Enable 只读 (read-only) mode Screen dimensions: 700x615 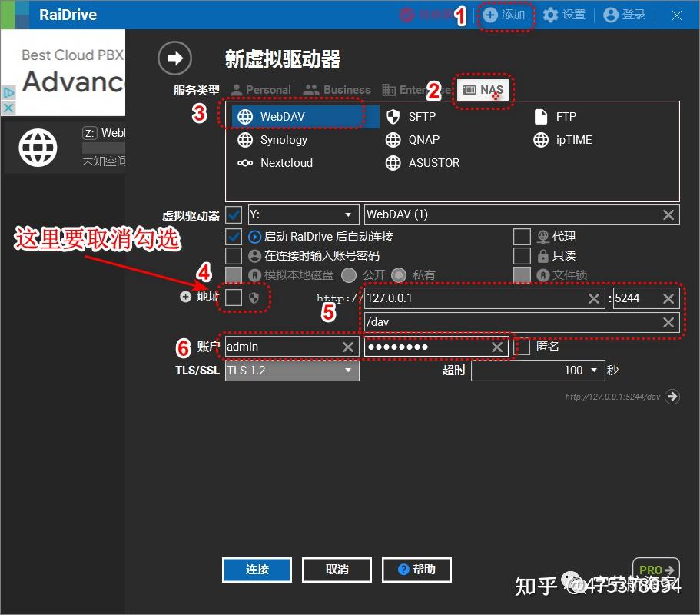click(521, 255)
